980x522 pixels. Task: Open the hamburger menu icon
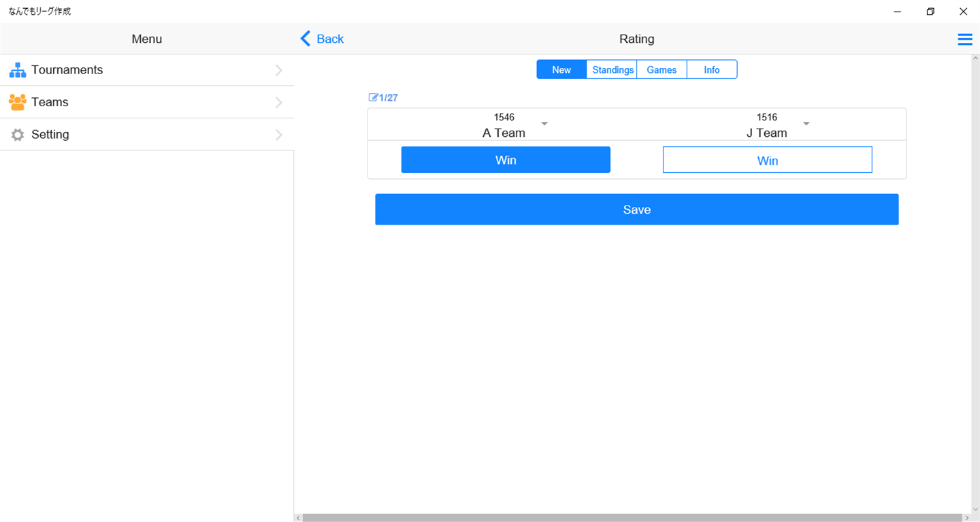[964, 39]
